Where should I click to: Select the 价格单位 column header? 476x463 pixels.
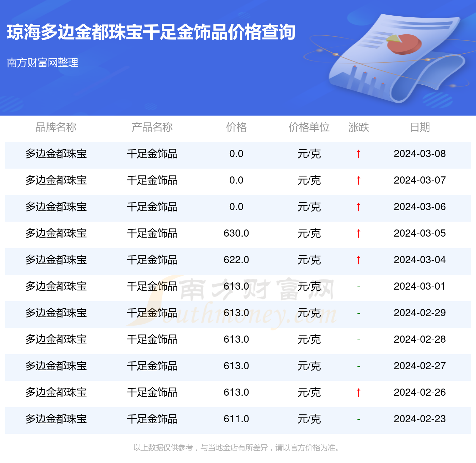[309, 127]
